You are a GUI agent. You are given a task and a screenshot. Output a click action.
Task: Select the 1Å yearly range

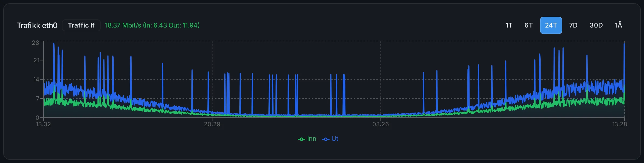click(x=618, y=25)
